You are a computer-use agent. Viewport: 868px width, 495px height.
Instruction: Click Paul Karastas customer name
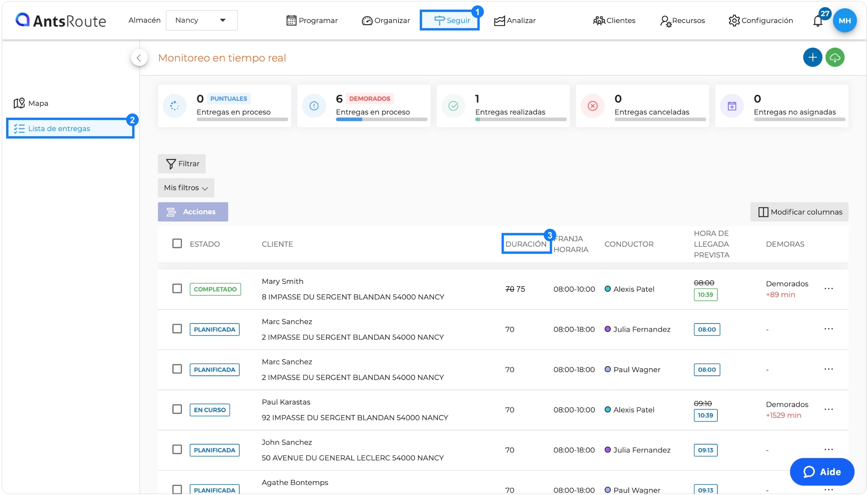tap(286, 402)
